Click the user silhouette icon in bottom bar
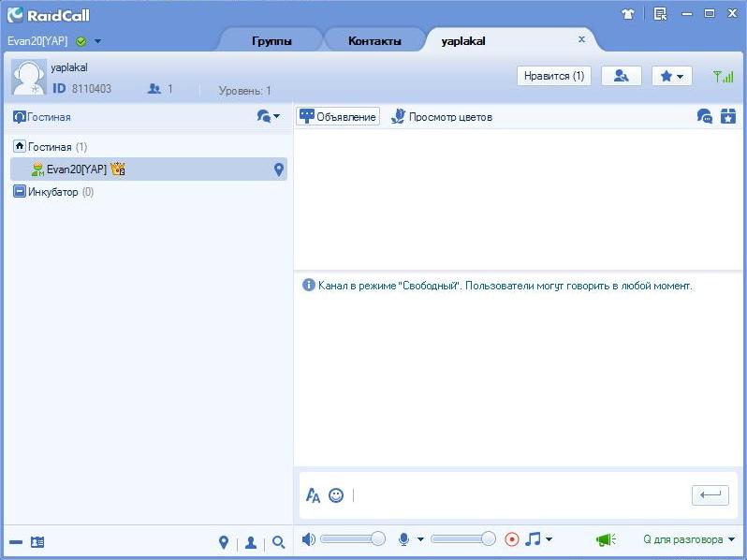This screenshot has height=560, width=747. pyautogui.click(x=251, y=542)
